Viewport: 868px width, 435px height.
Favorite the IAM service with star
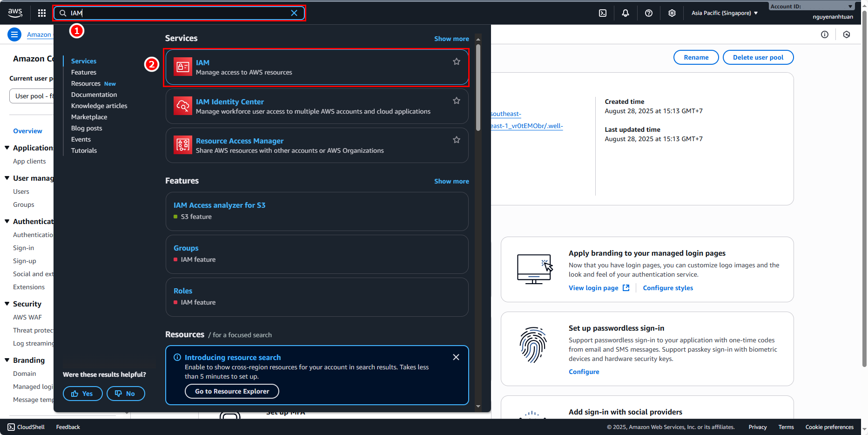tap(457, 61)
